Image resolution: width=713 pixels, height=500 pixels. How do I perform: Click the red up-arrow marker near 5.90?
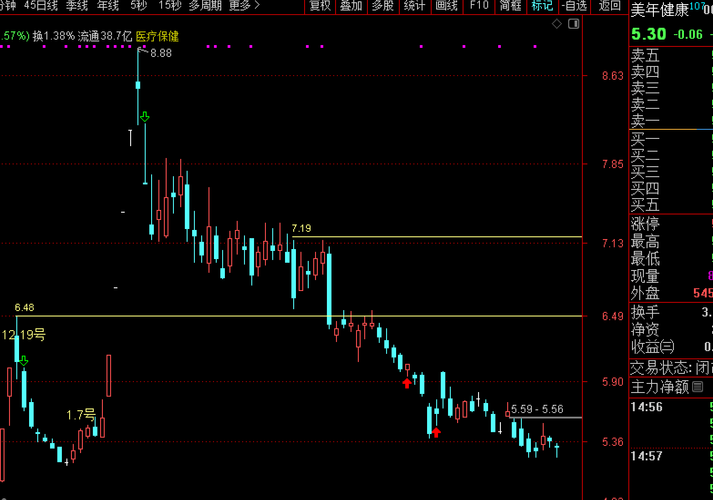click(407, 383)
